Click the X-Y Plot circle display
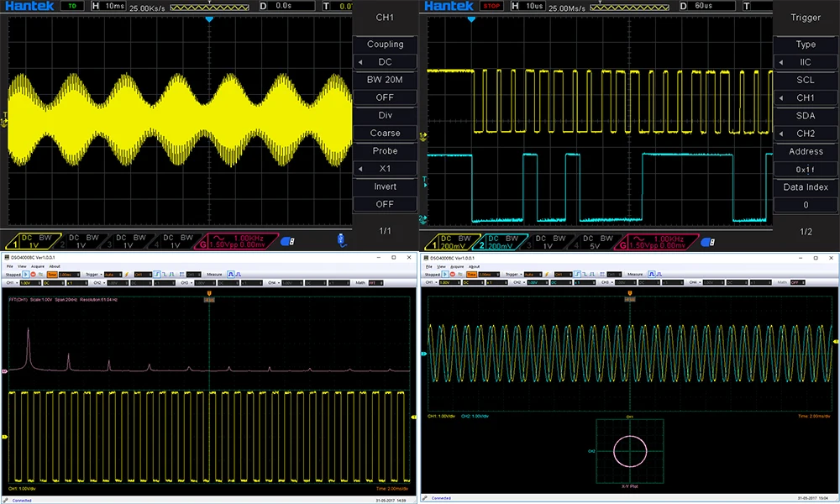Viewport: 840px width, 504px height. (629, 451)
